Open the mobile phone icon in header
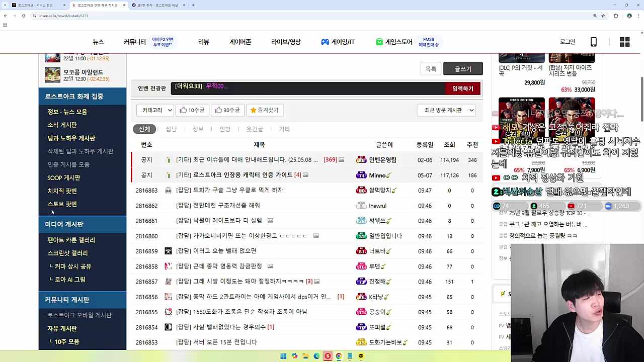 [x=594, y=42]
